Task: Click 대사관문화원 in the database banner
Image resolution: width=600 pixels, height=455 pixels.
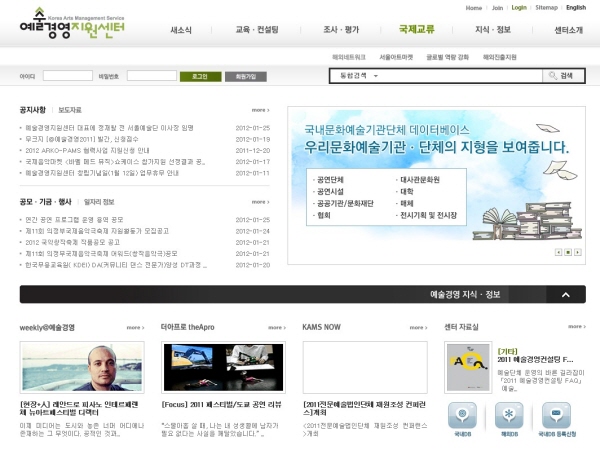Action: [420, 179]
